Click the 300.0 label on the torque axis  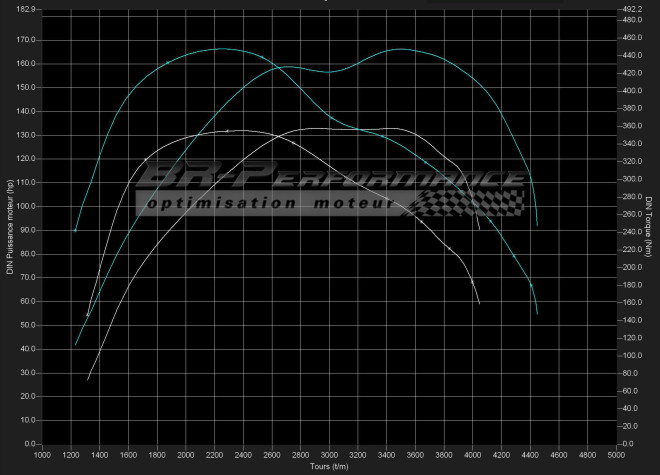click(x=632, y=179)
